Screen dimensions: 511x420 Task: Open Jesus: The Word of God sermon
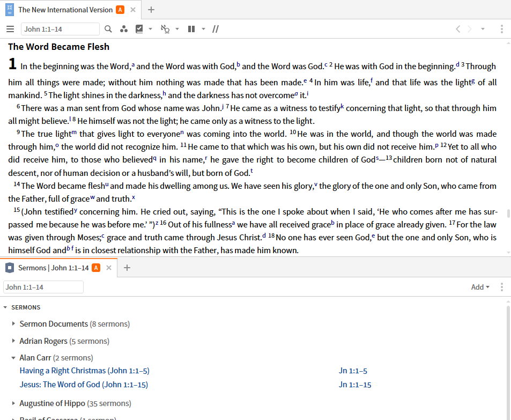[x=84, y=385]
